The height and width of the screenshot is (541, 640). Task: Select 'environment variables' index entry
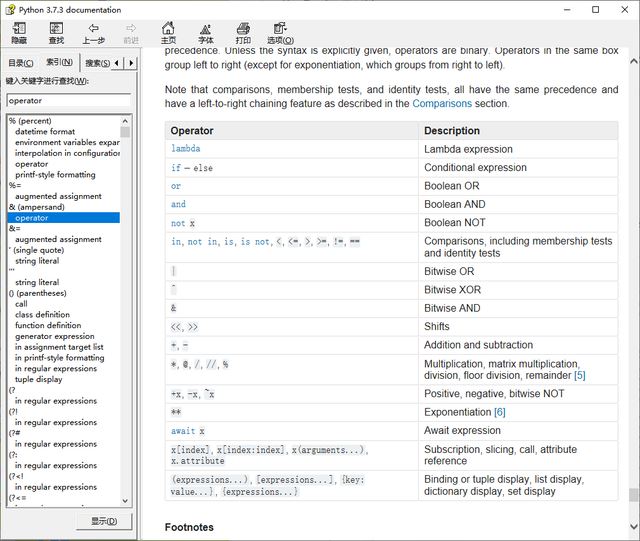coord(67,142)
